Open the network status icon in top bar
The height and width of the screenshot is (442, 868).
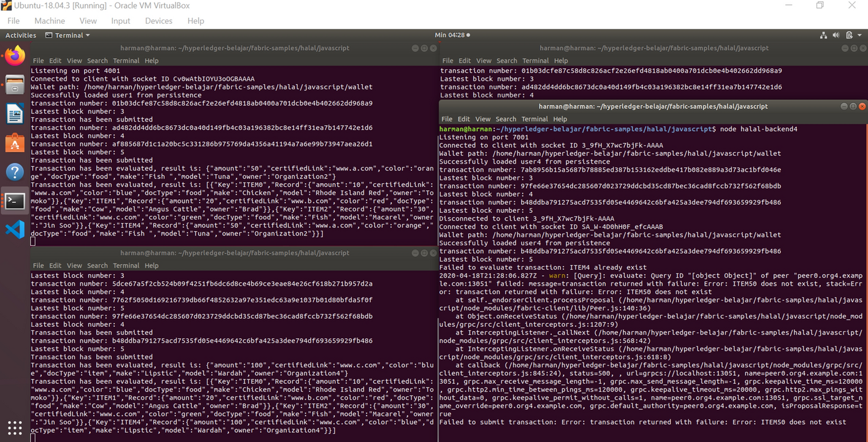[x=823, y=35]
